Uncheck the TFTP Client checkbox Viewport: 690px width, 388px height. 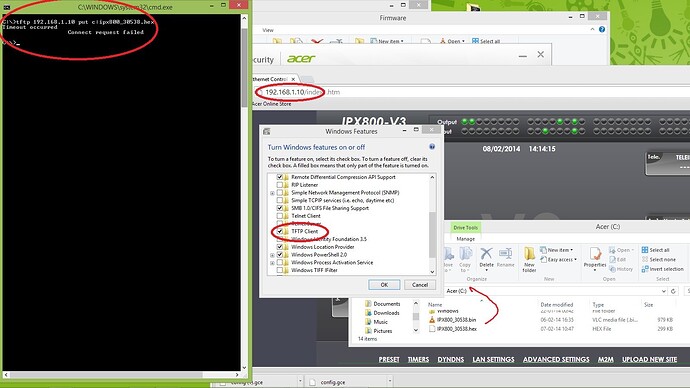point(279,231)
